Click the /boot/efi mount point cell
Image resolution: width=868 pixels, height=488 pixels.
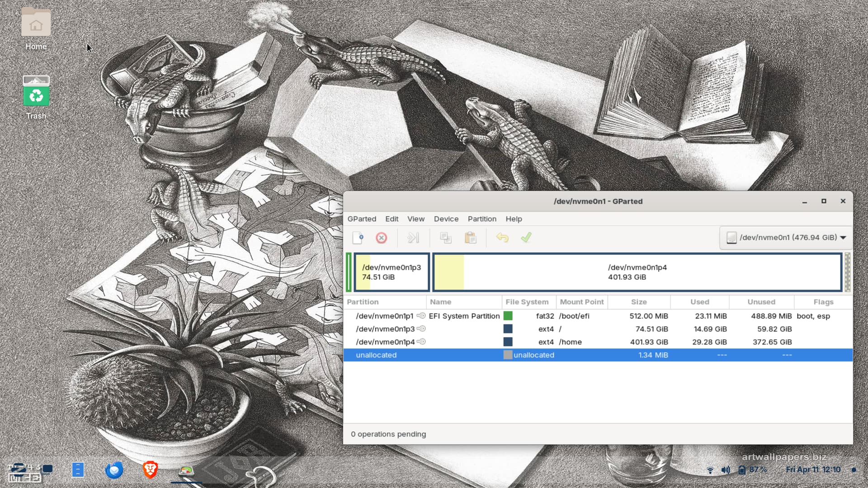click(x=574, y=316)
